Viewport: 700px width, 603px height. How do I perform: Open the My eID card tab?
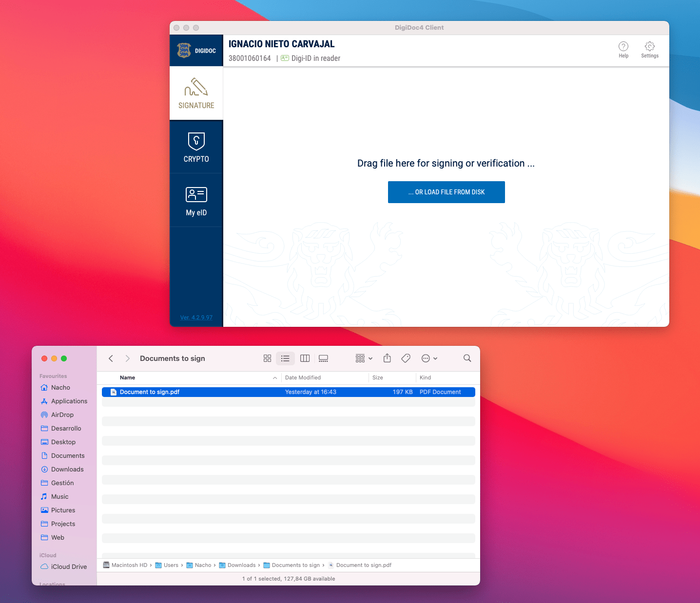click(196, 200)
